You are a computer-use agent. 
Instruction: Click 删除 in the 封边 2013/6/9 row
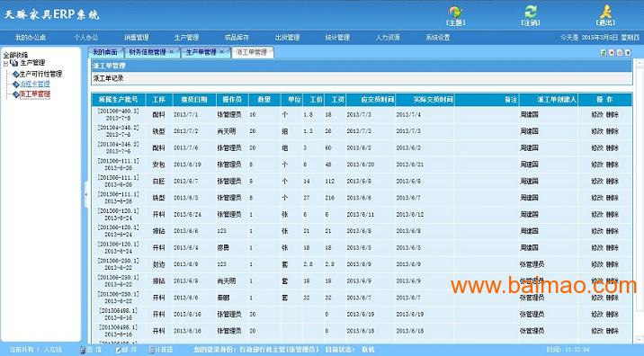coord(612,264)
